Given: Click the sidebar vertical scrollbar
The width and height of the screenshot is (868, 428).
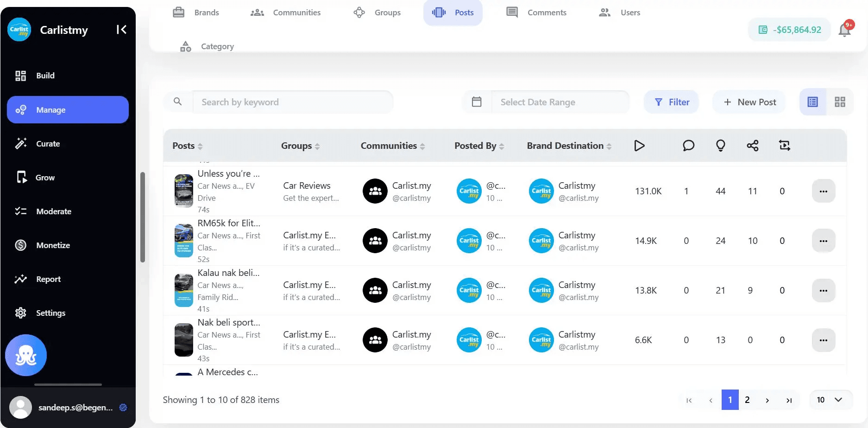Looking at the screenshot, I should 143,217.
